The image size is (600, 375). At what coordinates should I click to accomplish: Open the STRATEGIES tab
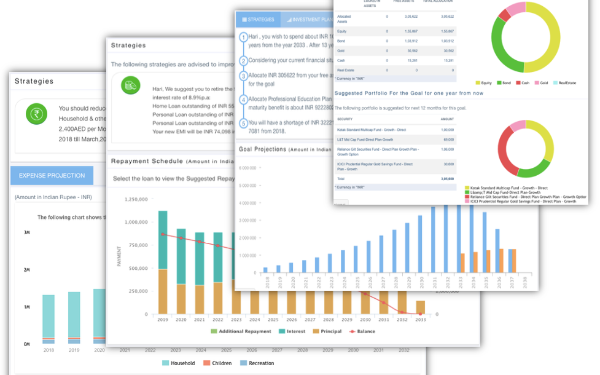258,19
